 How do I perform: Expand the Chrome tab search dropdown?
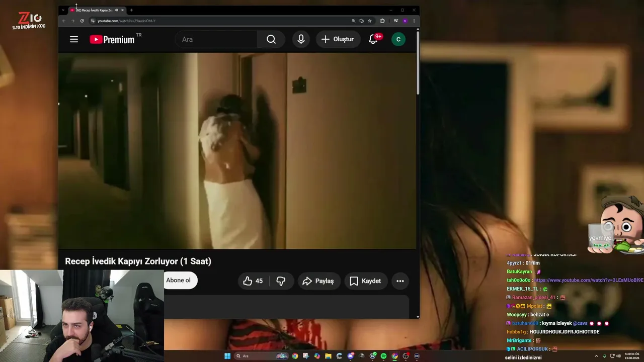click(x=63, y=10)
